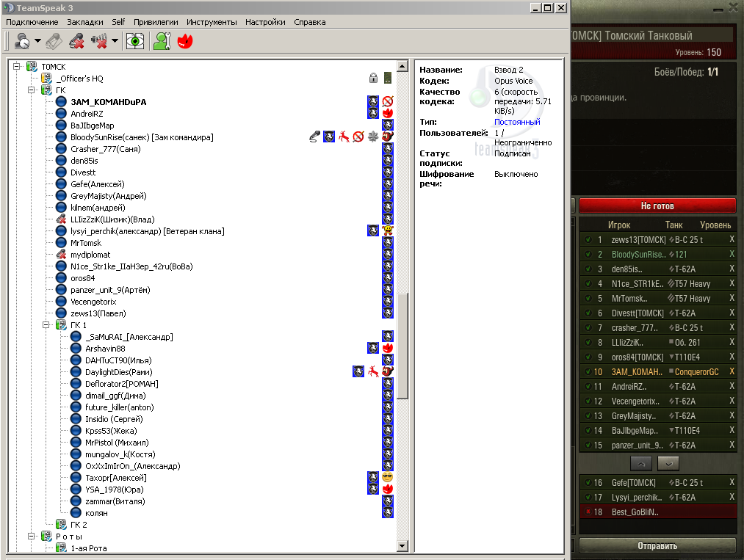Collapse the ГК 1 channel node
This screenshot has width=744, height=560.
[46, 325]
